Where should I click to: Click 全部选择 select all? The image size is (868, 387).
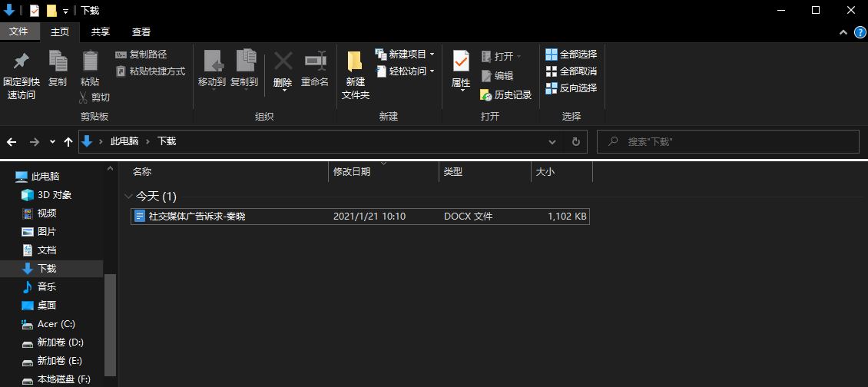click(x=571, y=55)
